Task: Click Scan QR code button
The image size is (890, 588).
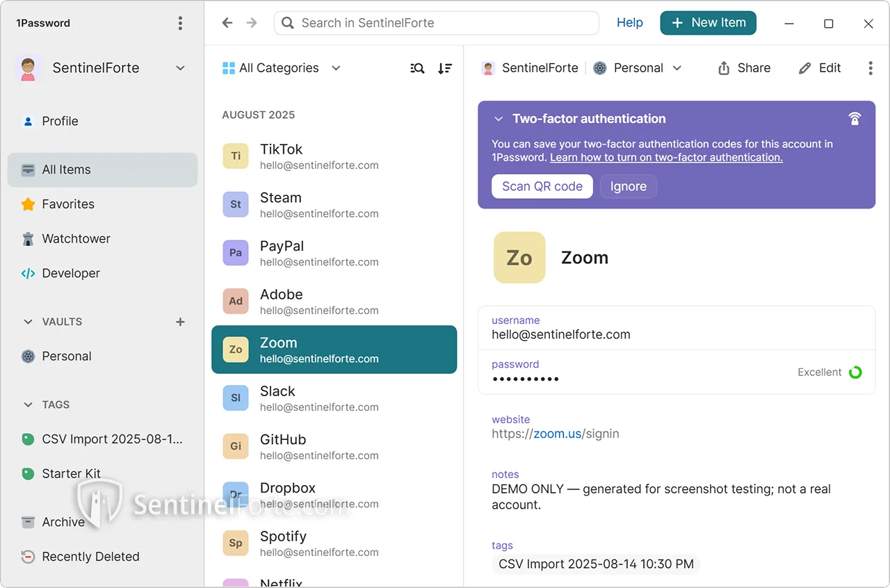Action: (x=542, y=186)
